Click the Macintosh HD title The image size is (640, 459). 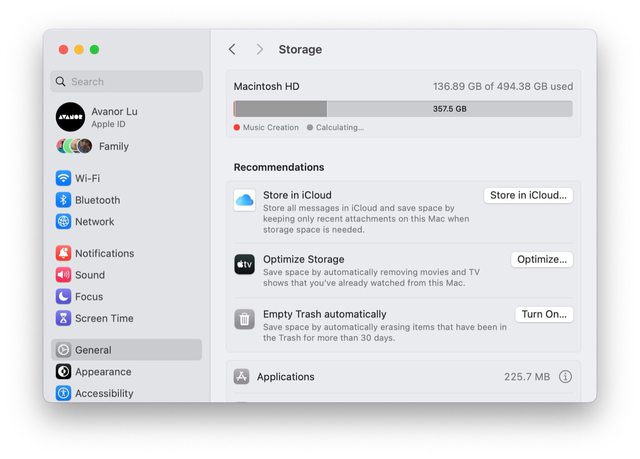[267, 86]
